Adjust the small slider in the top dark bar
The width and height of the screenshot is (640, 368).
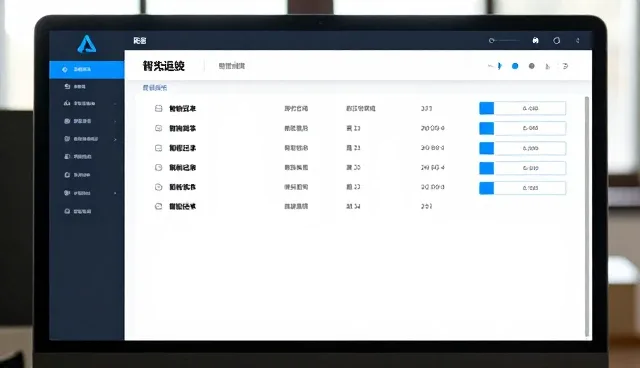click(504, 40)
